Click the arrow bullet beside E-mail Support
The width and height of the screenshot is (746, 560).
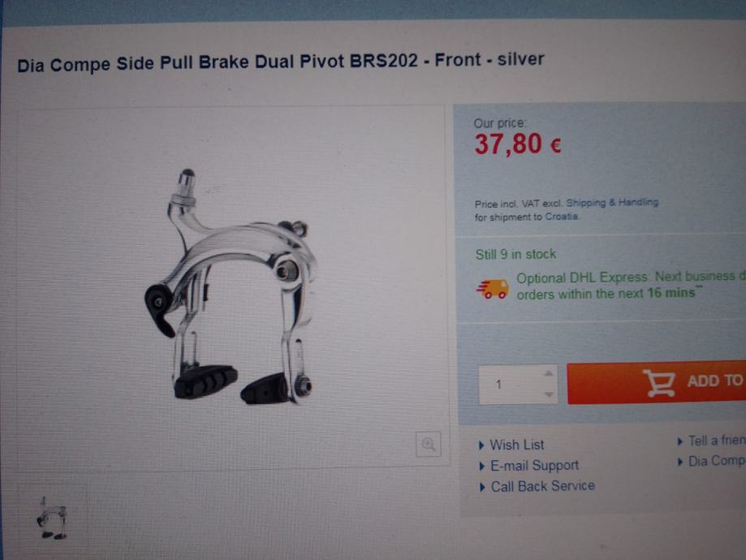482,467
